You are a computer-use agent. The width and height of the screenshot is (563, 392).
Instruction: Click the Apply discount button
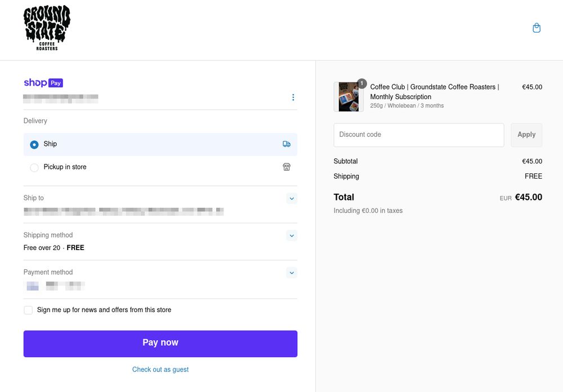pos(526,135)
